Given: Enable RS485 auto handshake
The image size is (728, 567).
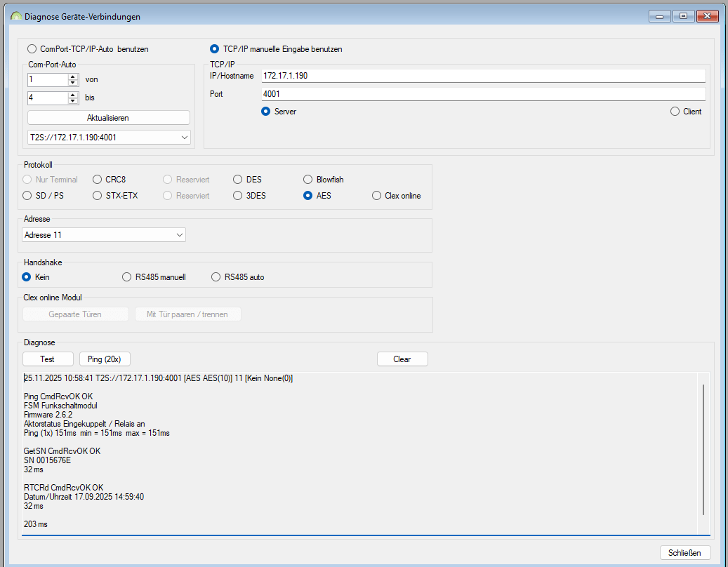Looking at the screenshot, I should tap(216, 277).
